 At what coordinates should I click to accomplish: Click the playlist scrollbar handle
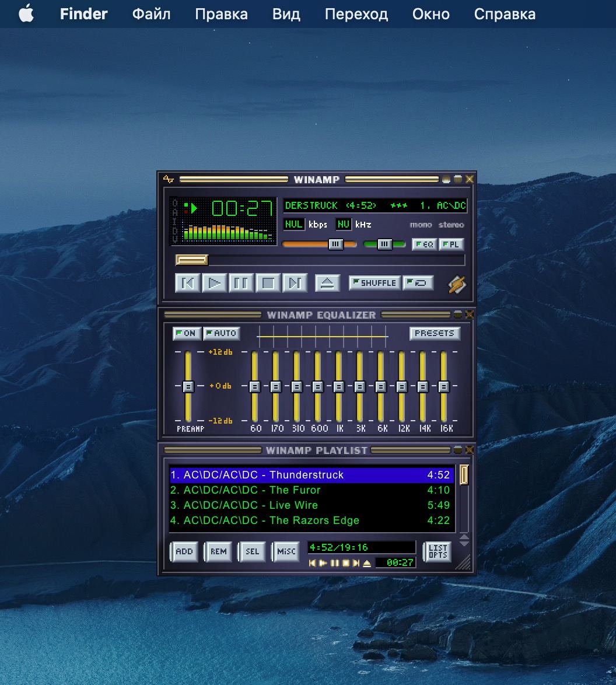tap(464, 475)
